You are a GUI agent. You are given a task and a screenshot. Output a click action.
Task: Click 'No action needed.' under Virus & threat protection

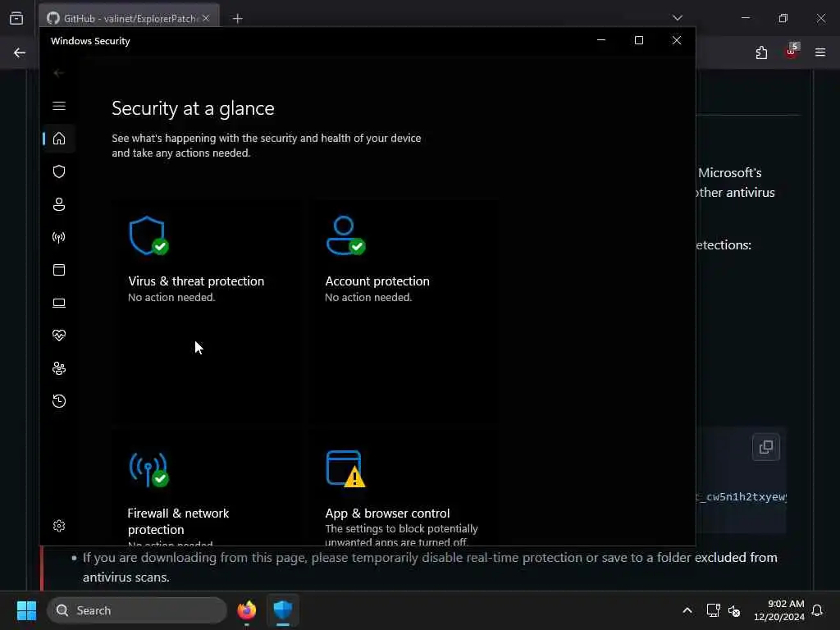pyautogui.click(x=171, y=297)
